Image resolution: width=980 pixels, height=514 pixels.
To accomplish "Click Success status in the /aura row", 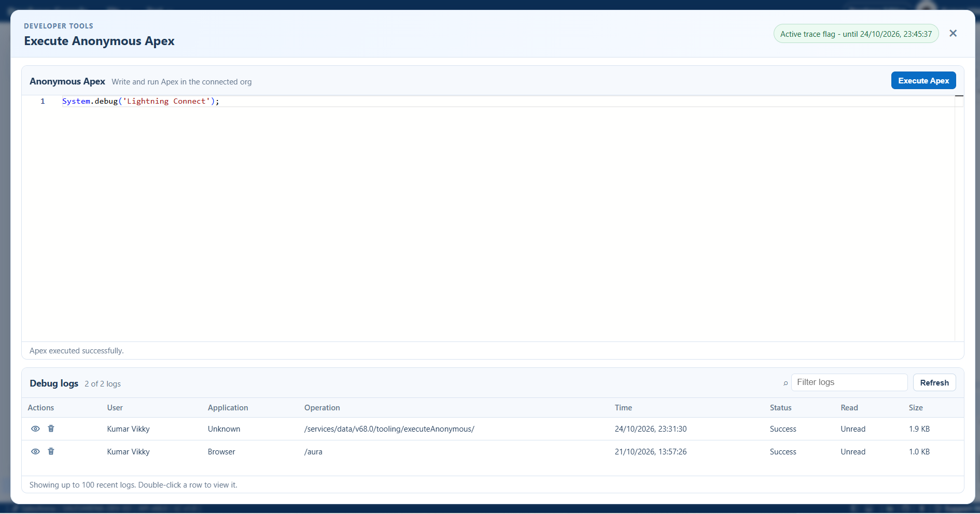I will coord(783,452).
